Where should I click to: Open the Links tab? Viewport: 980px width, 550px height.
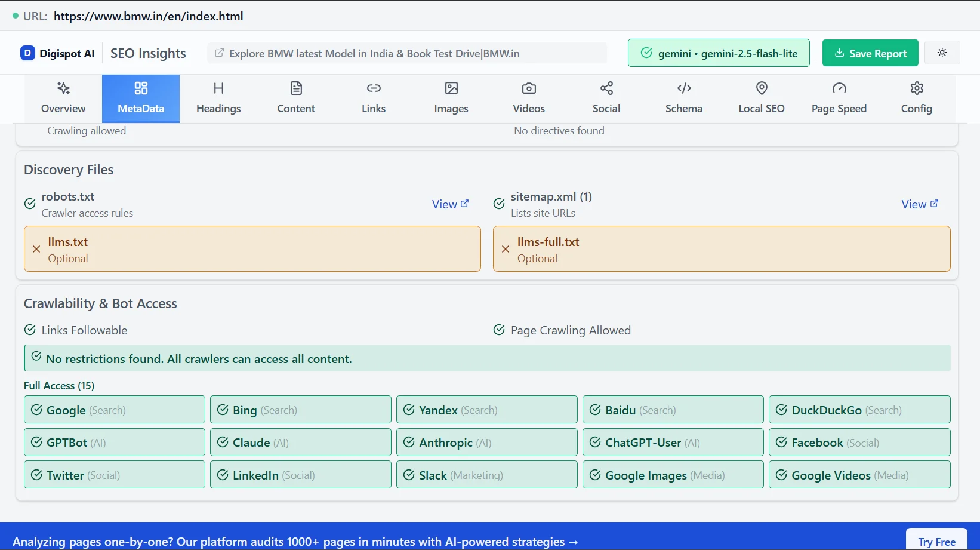[x=374, y=99]
